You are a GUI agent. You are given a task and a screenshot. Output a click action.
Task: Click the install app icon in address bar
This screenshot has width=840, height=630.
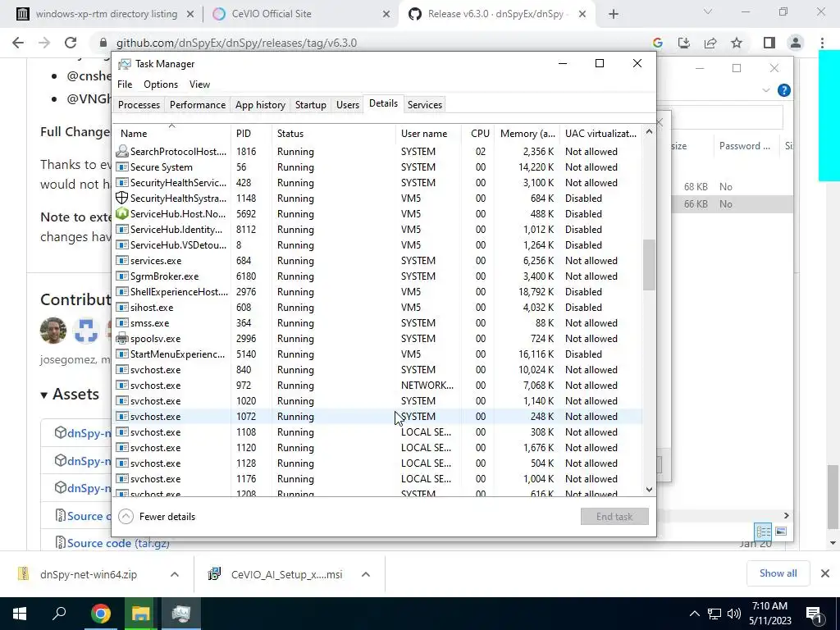pyautogui.click(x=683, y=43)
